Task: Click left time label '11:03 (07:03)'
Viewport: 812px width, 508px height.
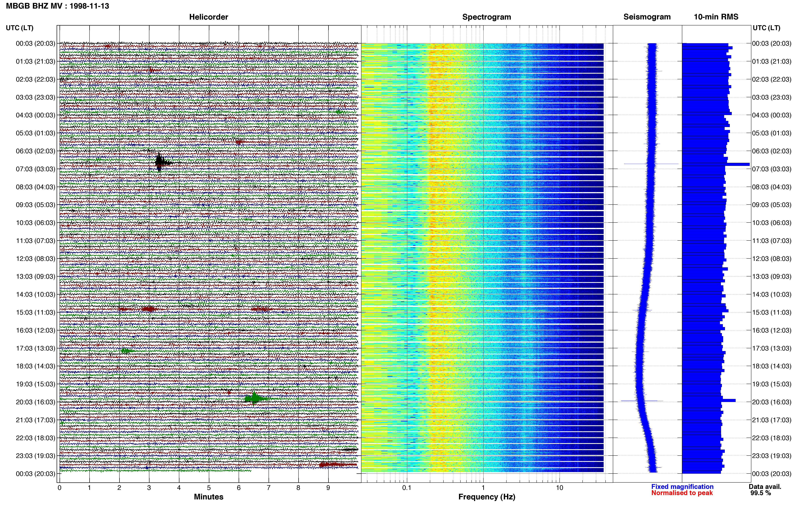Action: [36, 240]
